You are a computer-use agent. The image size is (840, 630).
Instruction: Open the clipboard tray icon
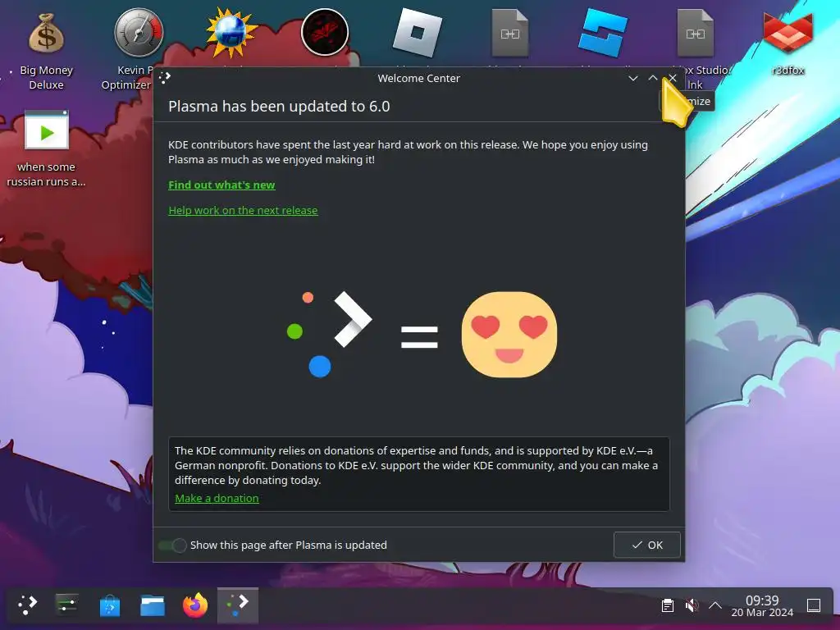[668, 605]
